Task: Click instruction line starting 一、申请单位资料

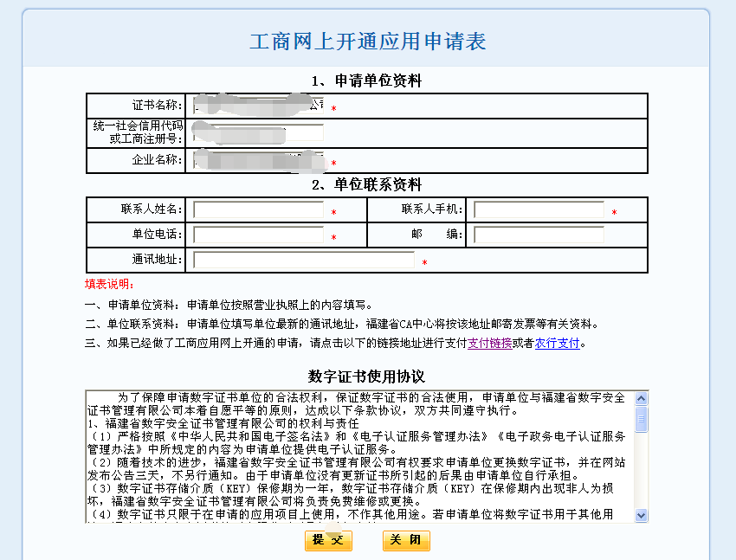Action: pyautogui.click(x=229, y=305)
